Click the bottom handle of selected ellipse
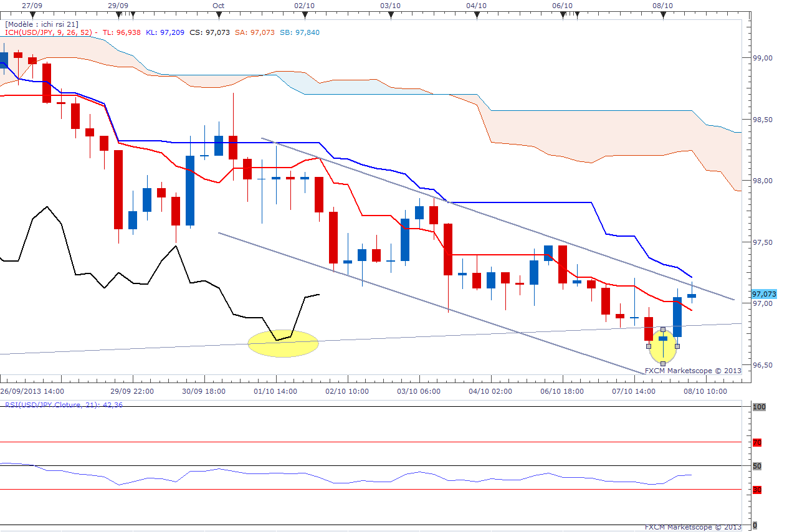 (x=663, y=363)
